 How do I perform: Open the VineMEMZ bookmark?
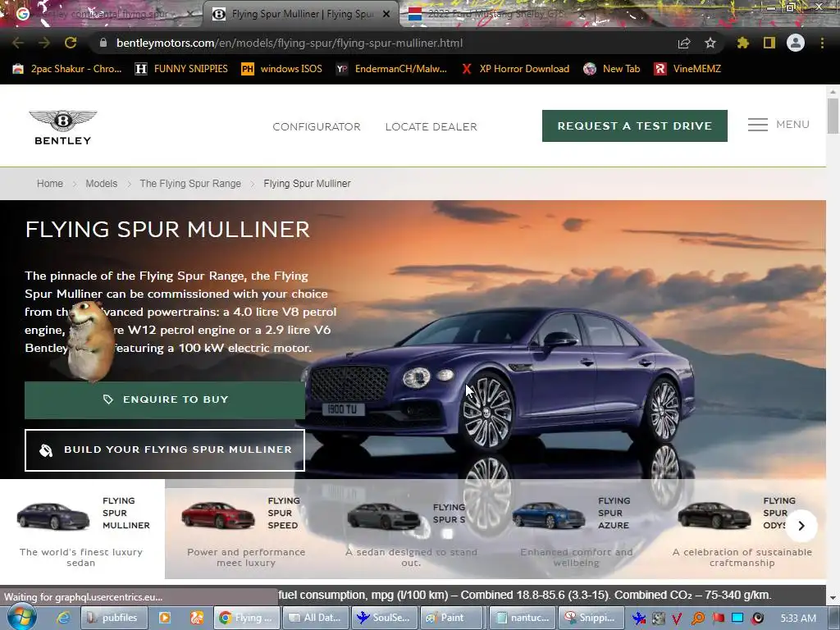click(x=688, y=69)
